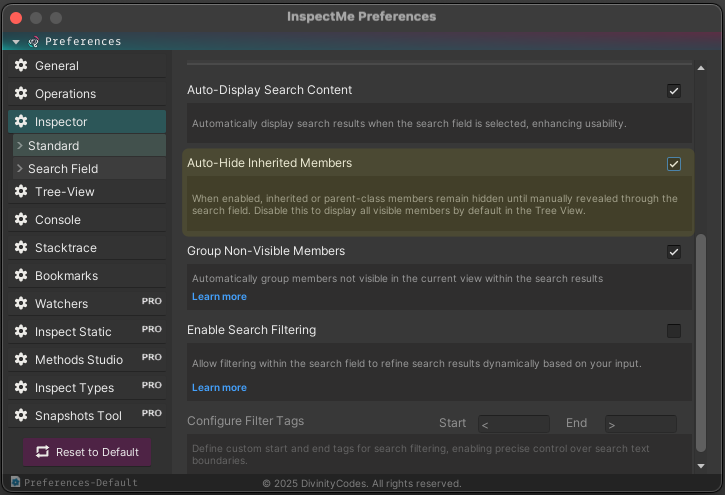This screenshot has height=495, width=725.
Task: Enable the Search Filtering checkbox
Action: tap(674, 331)
